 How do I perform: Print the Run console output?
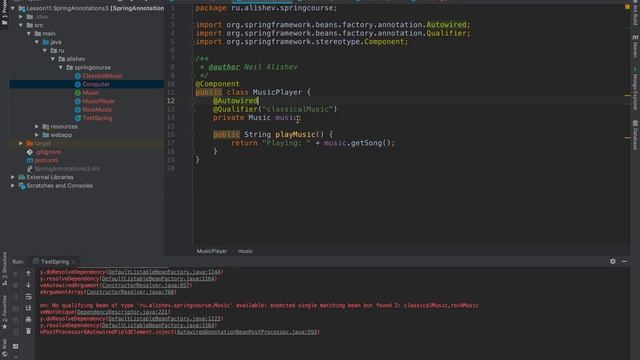pos(28,319)
